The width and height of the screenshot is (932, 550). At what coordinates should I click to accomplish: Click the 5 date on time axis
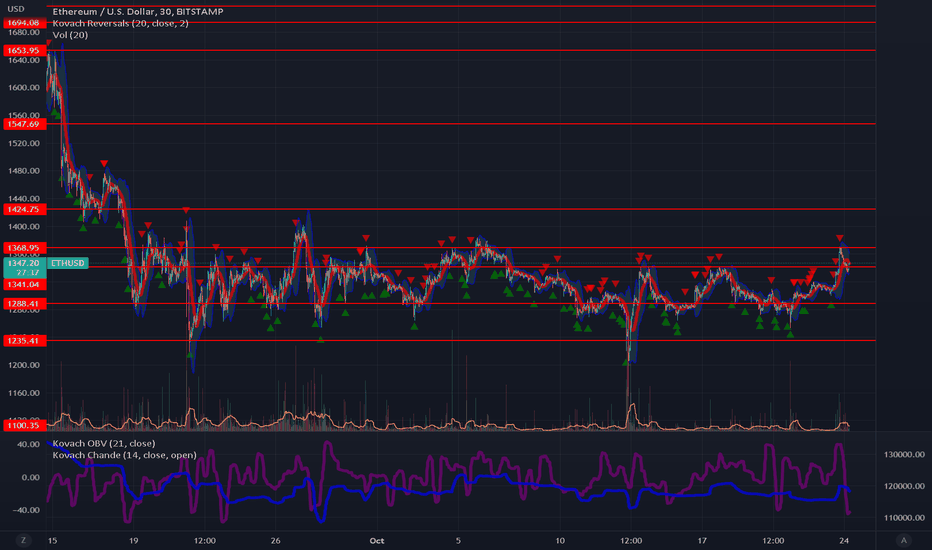pyautogui.click(x=458, y=540)
